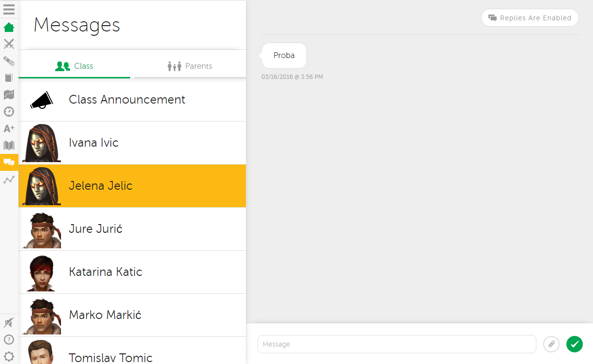Screen dimensions: 593x364
Task: Send message with green checkmark button
Action: coord(575,344)
